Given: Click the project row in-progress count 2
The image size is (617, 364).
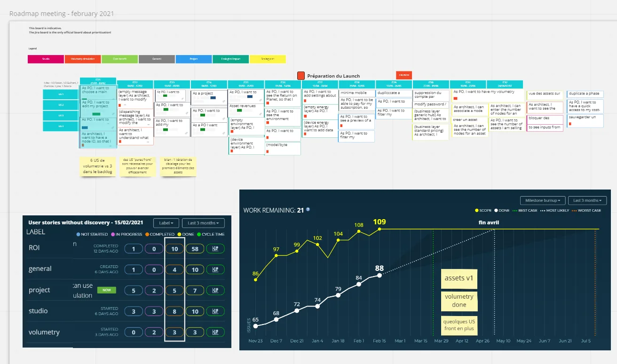Looking at the screenshot, I should pos(154,290).
